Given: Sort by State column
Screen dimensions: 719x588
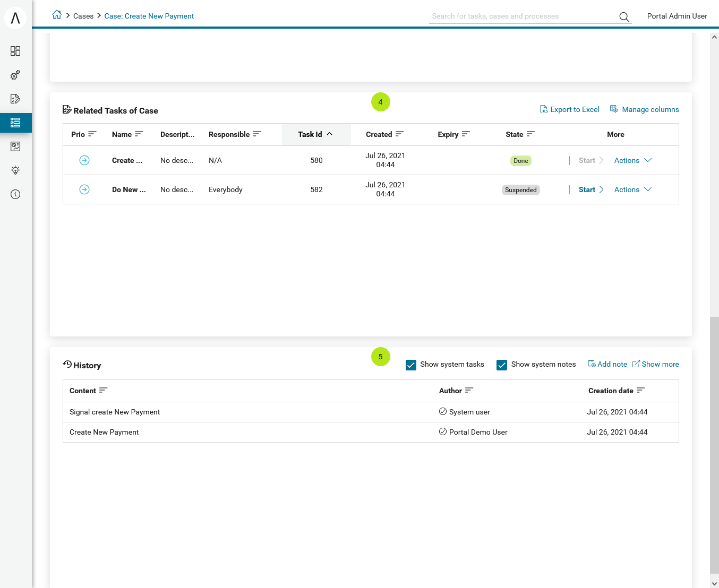Looking at the screenshot, I should (x=520, y=134).
